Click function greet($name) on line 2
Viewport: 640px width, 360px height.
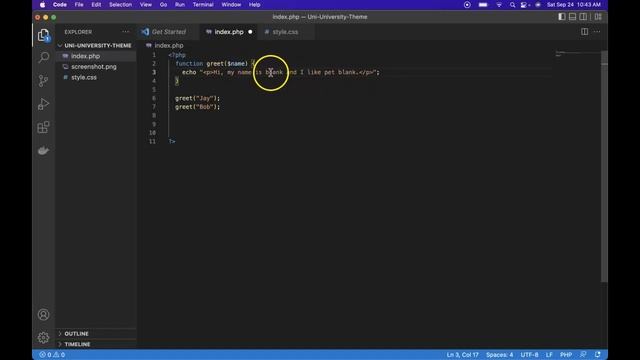pos(211,64)
